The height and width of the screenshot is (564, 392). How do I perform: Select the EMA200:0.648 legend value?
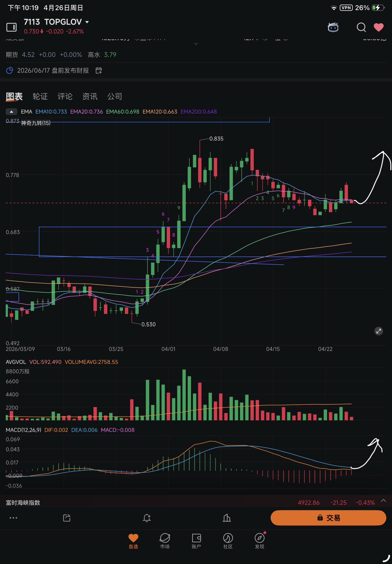[199, 112]
